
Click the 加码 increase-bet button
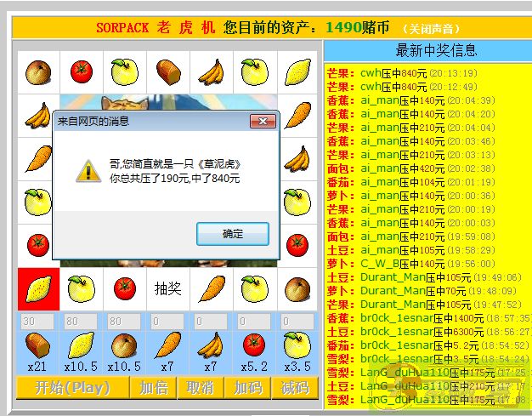pos(246,388)
